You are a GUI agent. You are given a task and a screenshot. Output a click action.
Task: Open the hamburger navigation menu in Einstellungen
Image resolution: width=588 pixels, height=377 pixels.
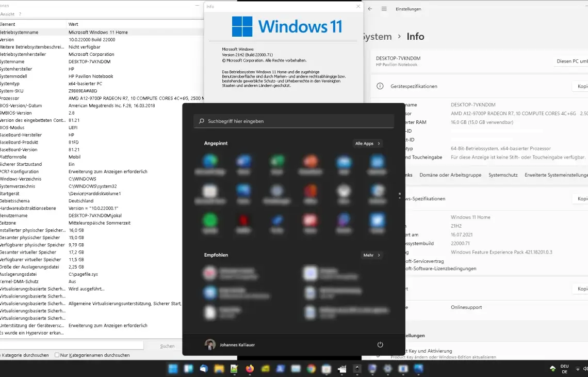(384, 9)
